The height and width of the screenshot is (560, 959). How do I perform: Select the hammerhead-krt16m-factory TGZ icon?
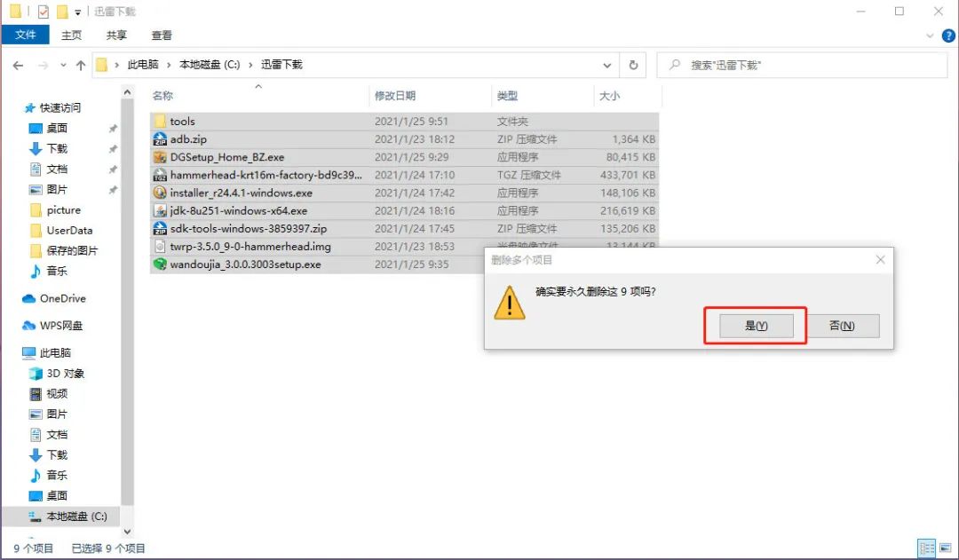(160, 175)
